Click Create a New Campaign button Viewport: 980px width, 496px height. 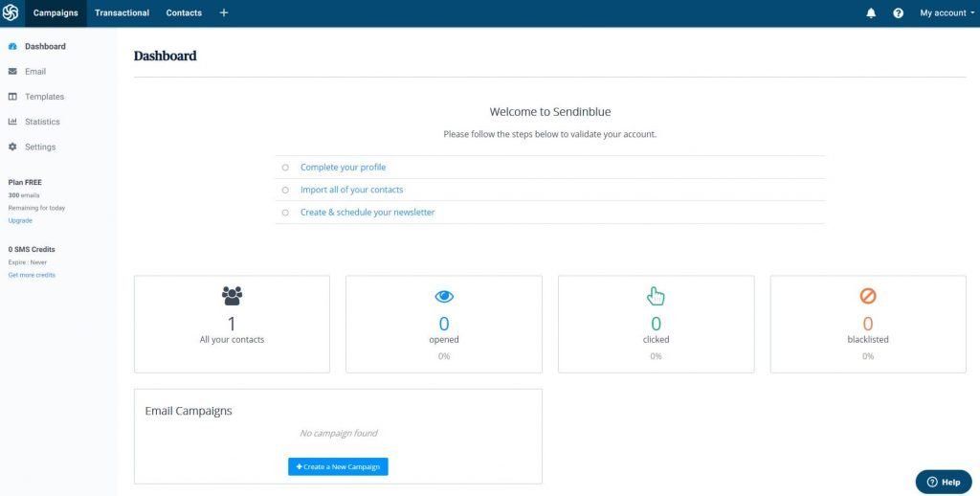click(x=338, y=466)
